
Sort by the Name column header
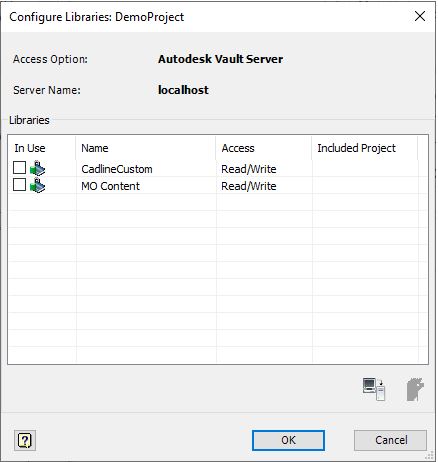(146, 148)
